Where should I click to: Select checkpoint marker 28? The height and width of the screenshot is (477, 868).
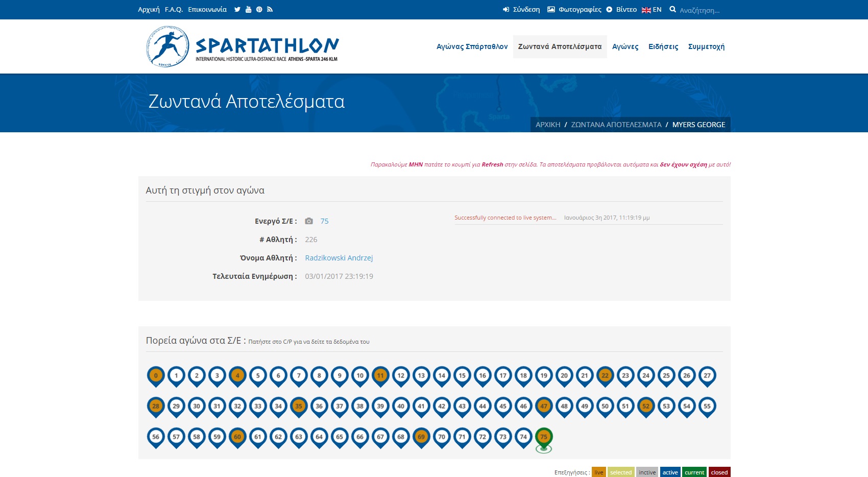156,407
